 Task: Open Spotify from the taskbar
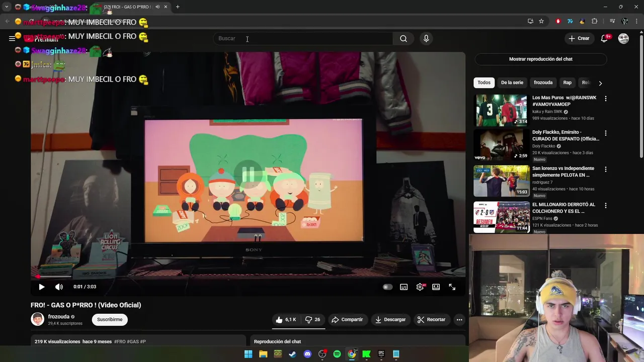(x=337, y=354)
